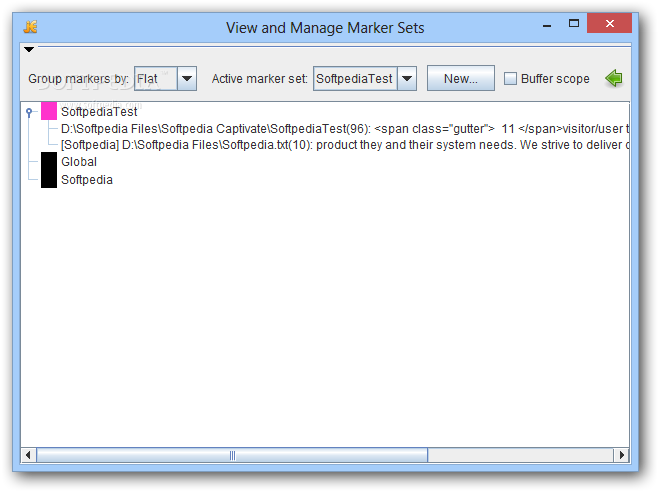The width and height of the screenshot is (659, 492).
Task: Close the View and Manage Marker Sets window
Action: tap(609, 24)
